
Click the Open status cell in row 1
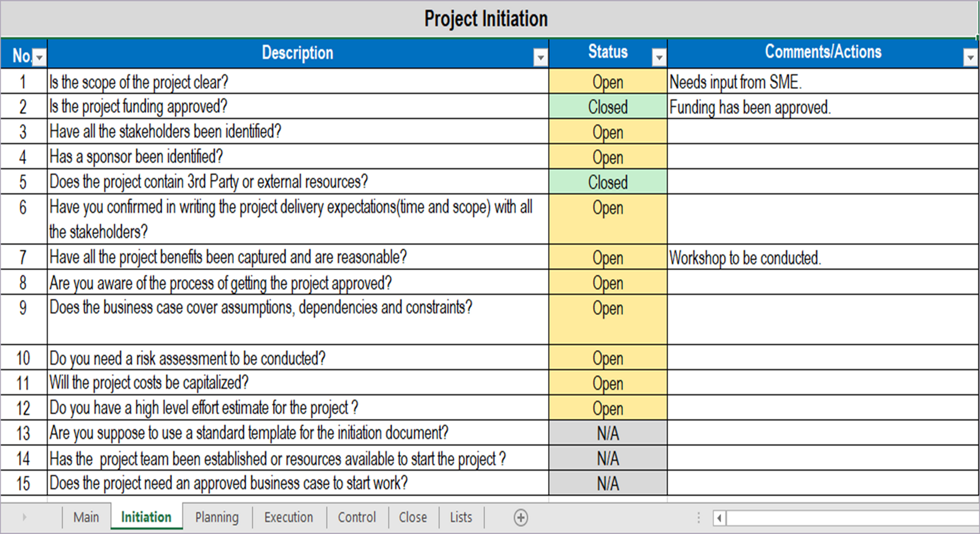[608, 82]
